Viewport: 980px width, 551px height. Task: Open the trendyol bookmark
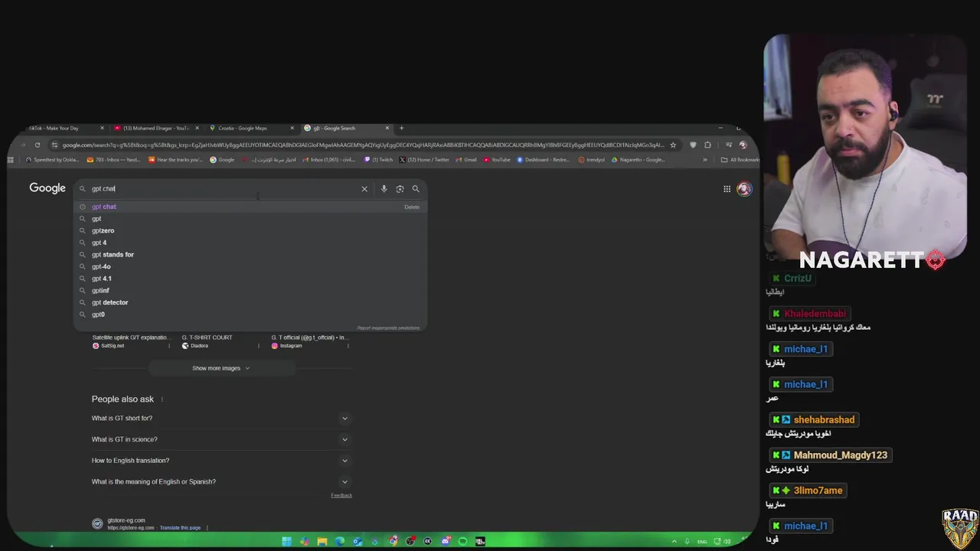[592, 160]
